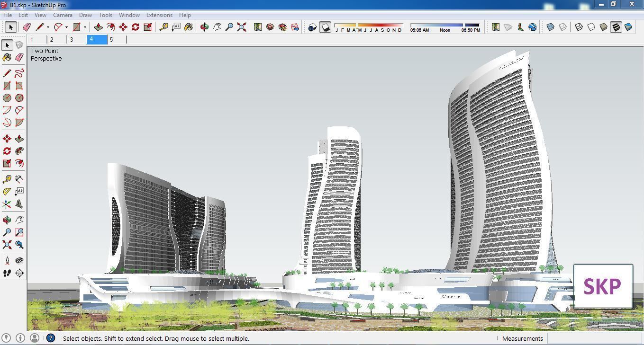This screenshot has width=644, height=345.
Task: Select the Rectangle shape tool in top toolbar
Action: coord(77,27)
